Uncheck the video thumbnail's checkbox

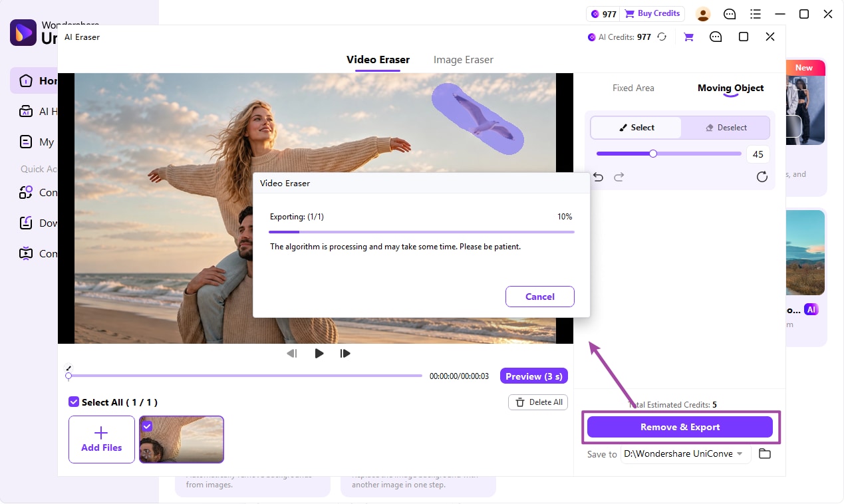pos(147,426)
